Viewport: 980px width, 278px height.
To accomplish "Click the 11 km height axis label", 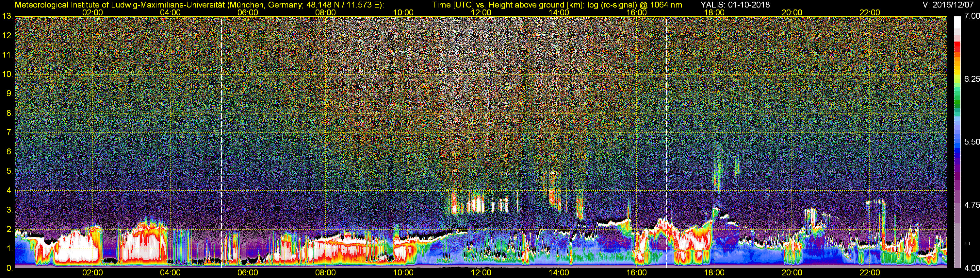I will tap(7, 55).
